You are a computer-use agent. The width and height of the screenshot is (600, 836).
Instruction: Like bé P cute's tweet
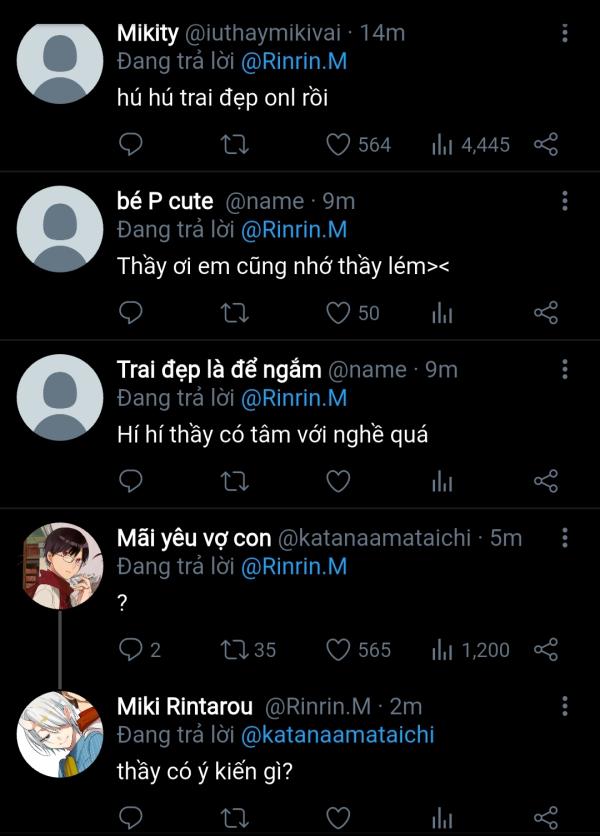click(x=339, y=313)
